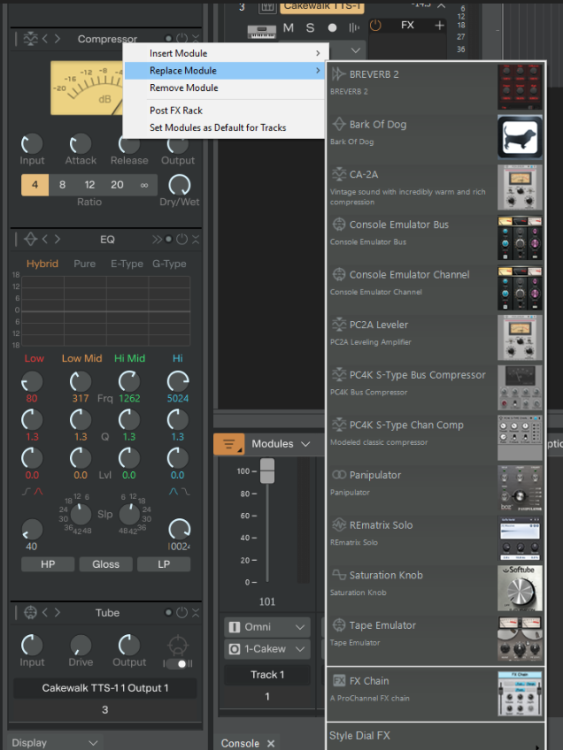Click the input echo icon beside Omni
The image size is (563, 750).
234,627
